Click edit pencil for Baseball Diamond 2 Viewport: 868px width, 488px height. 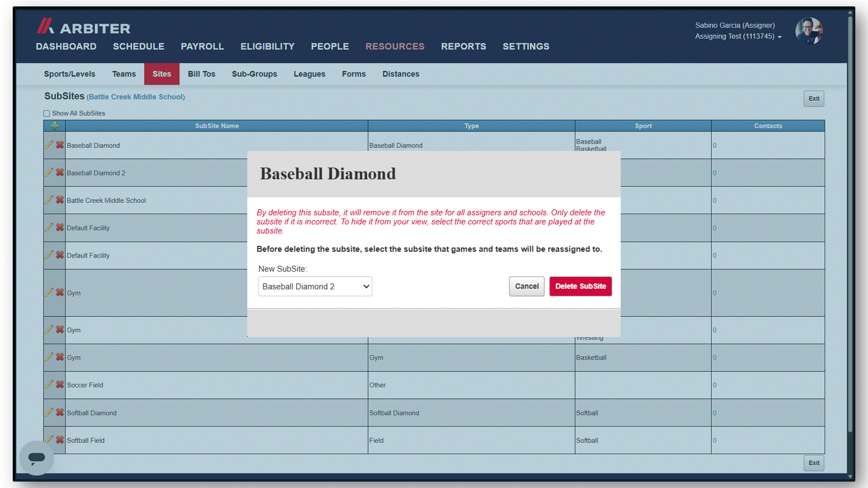(49, 173)
